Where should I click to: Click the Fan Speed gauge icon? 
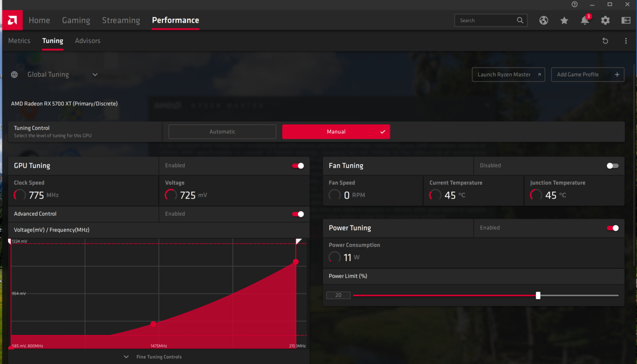[335, 195]
